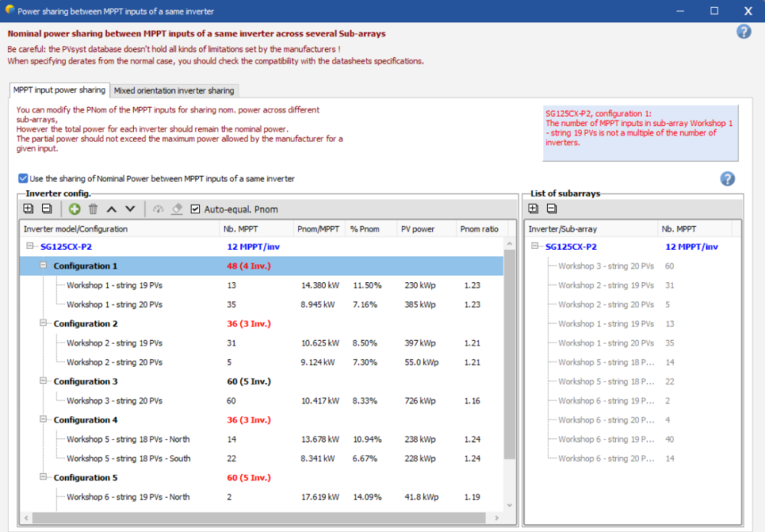Image resolution: width=765 pixels, height=532 pixels.
Task: Collapse Configuration 3 tree node
Action: [44, 381]
